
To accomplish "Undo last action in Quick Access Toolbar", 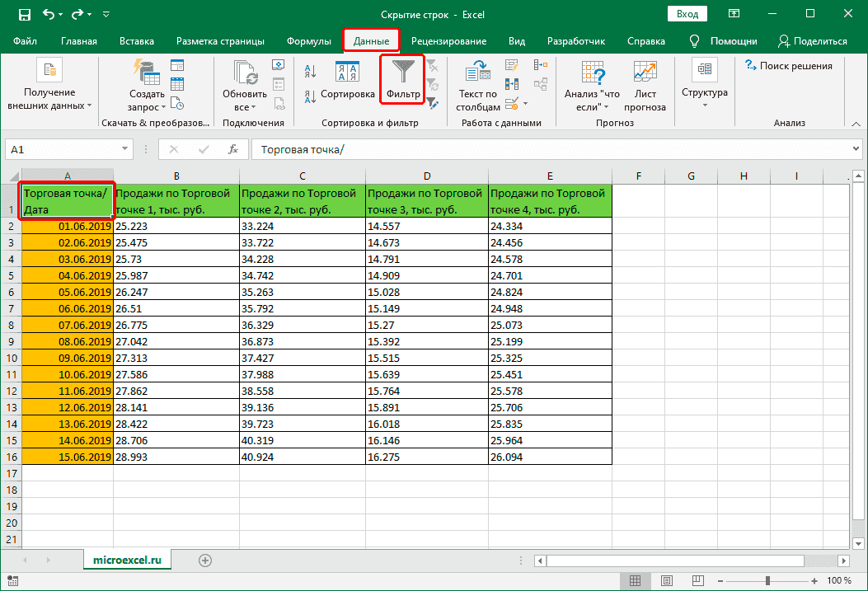I will (x=48, y=14).
